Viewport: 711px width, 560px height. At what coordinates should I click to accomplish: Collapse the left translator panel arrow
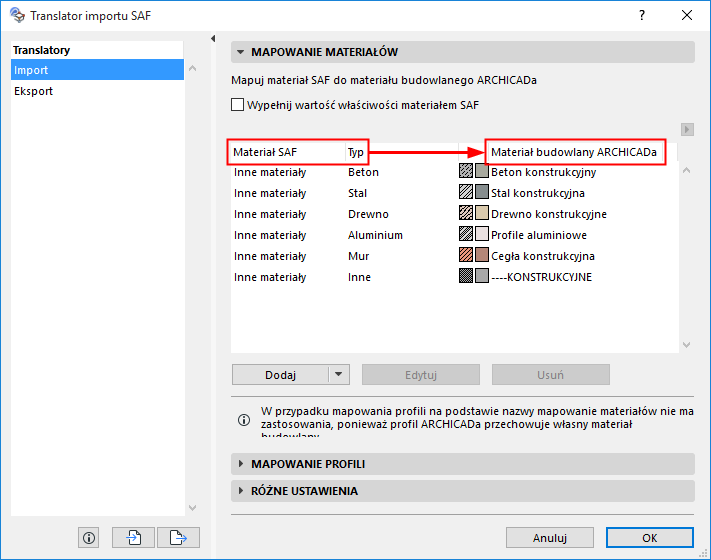click(x=213, y=39)
